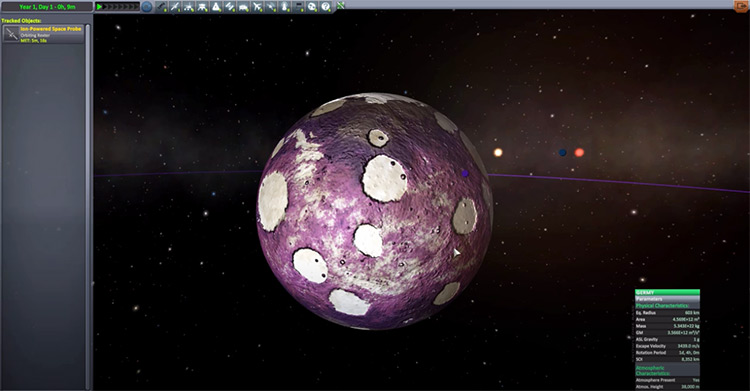Click the Tracked Objects list scrollbar
The image size is (750, 391).
pos(88,206)
